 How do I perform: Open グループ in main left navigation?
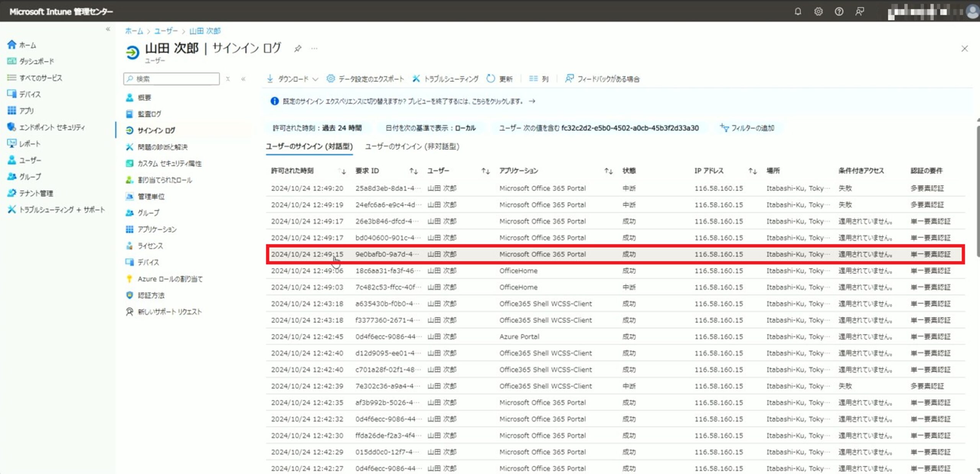[x=24, y=177]
